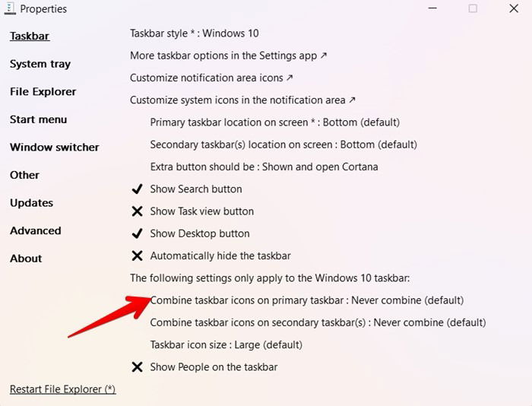Toggle the Show Search button checkmark
Viewport: 532px width, 406px height.
tap(137, 189)
